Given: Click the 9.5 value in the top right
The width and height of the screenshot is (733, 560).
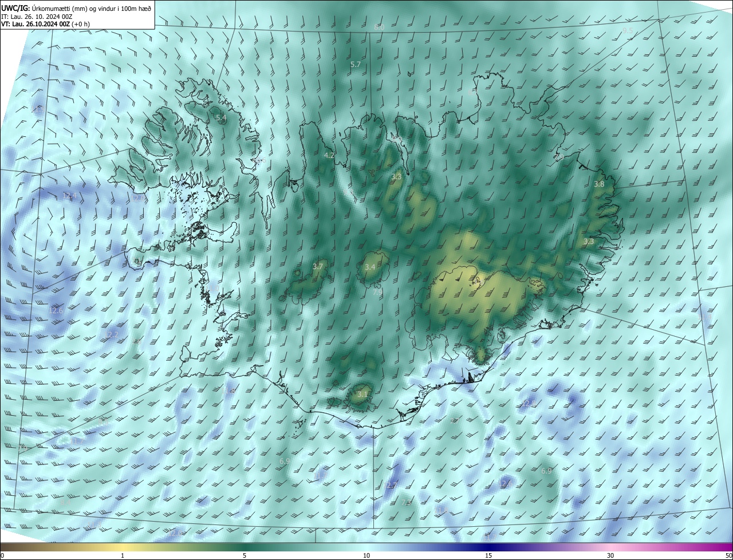Looking at the screenshot, I should pos(628,30).
